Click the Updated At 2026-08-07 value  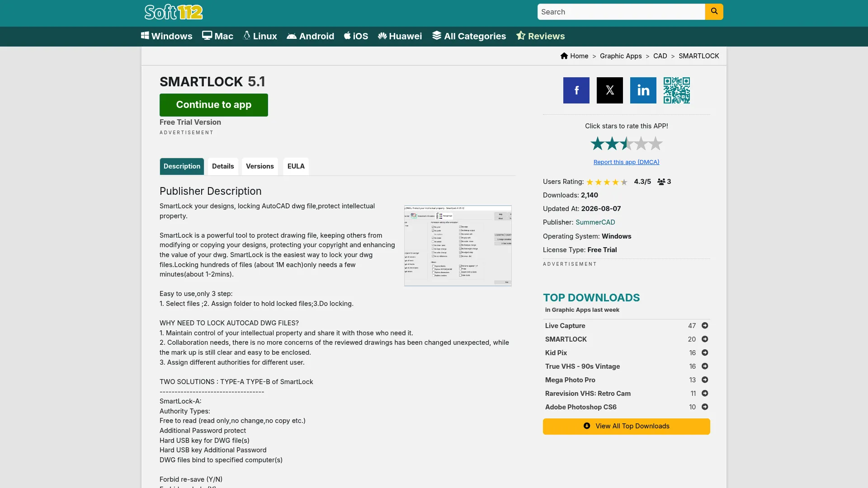tap(601, 209)
